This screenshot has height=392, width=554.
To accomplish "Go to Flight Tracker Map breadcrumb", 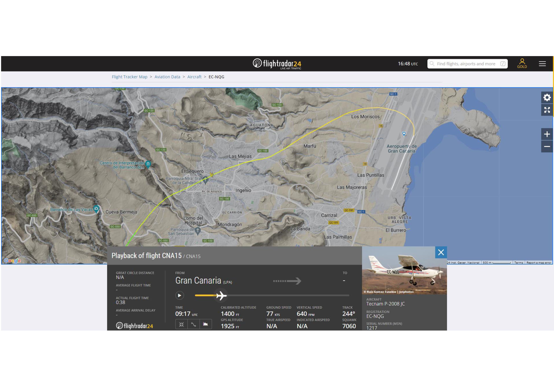I will (x=129, y=77).
